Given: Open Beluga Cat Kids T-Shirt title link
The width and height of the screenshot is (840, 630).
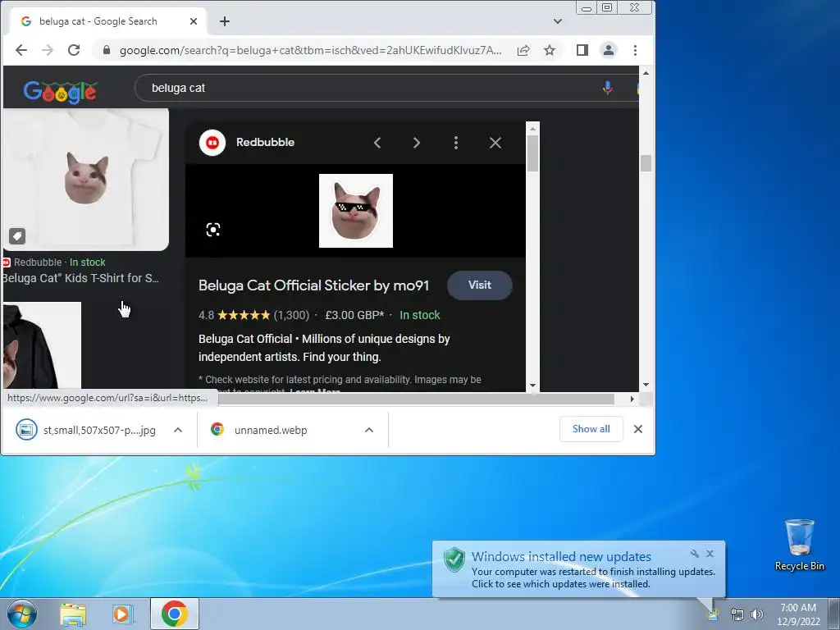Looking at the screenshot, I should 80,278.
